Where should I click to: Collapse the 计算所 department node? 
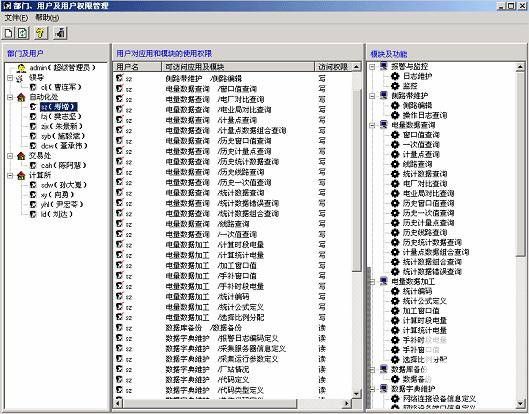tap(10, 175)
